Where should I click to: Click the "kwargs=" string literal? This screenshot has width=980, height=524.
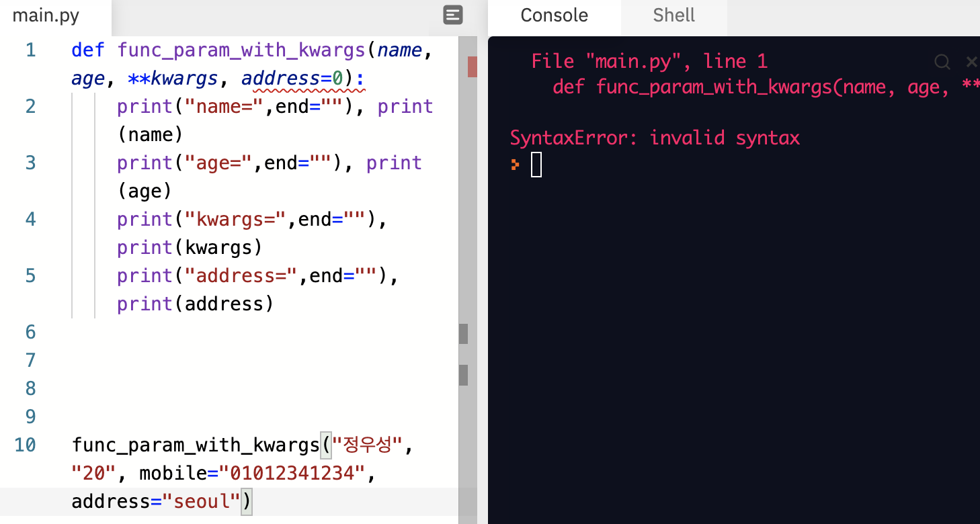point(236,220)
